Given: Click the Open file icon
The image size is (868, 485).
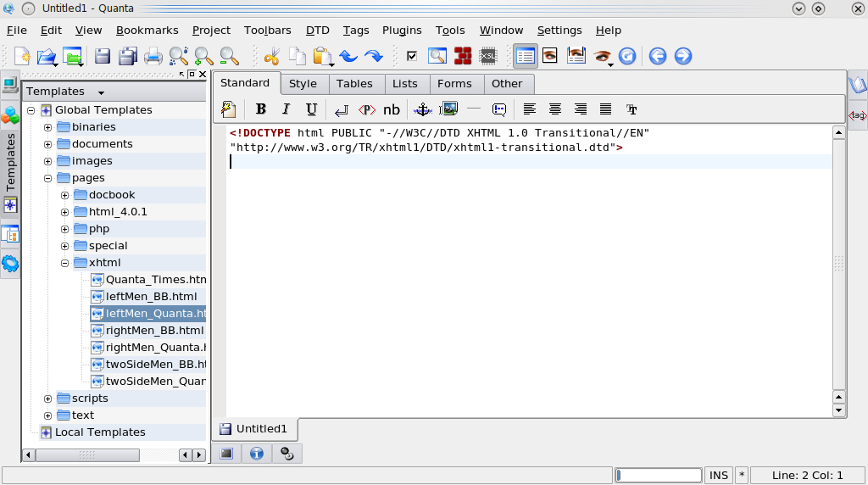Looking at the screenshot, I should click(x=47, y=56).
